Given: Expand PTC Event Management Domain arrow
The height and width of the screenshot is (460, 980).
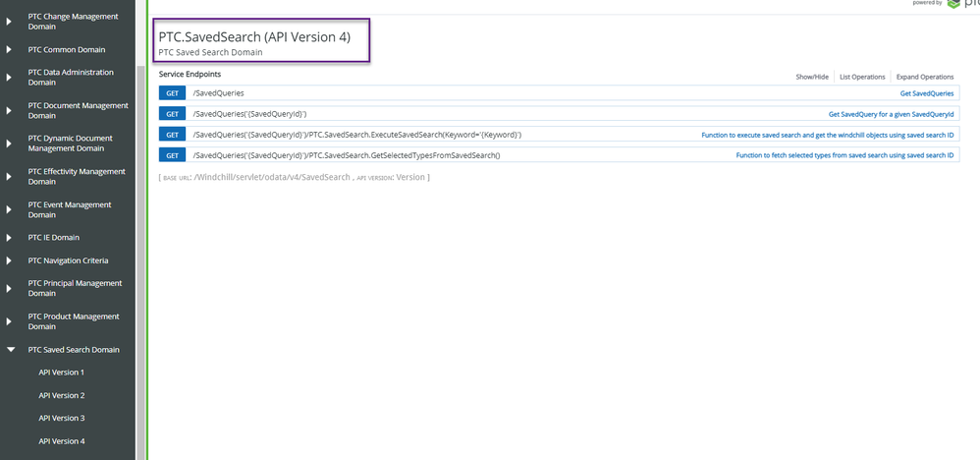Looking at the screenshot, I should (9, 209).
